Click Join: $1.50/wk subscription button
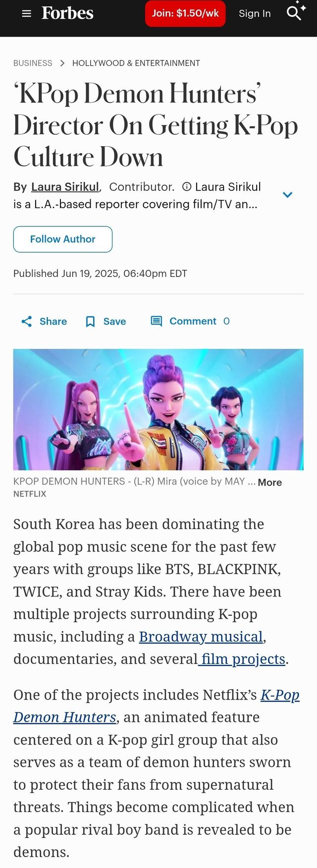The width and height of the screenshot is (317, 868). pyautogui.click(x=185, y=13)
